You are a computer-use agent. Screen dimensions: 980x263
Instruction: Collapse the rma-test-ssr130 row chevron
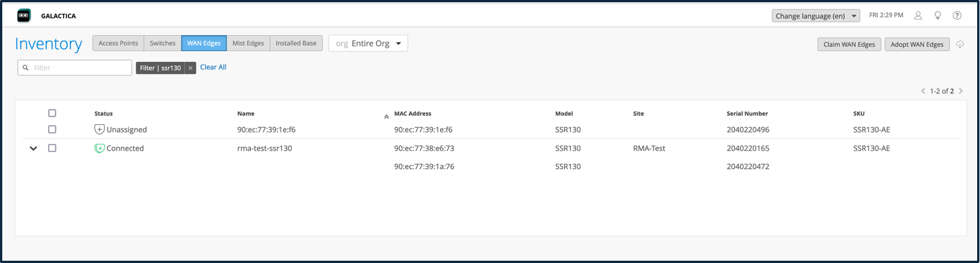click(x=33, y=149)
